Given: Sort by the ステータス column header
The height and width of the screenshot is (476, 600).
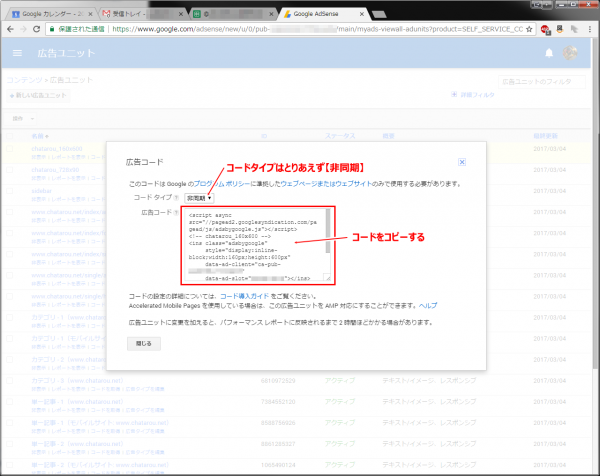Looking at the screenshot, I should (x=340, y=136).
